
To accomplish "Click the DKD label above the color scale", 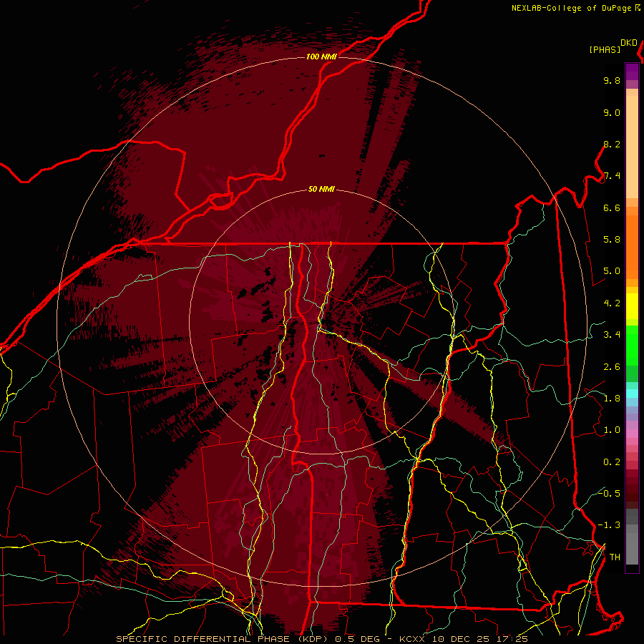I will coord(629,43).
